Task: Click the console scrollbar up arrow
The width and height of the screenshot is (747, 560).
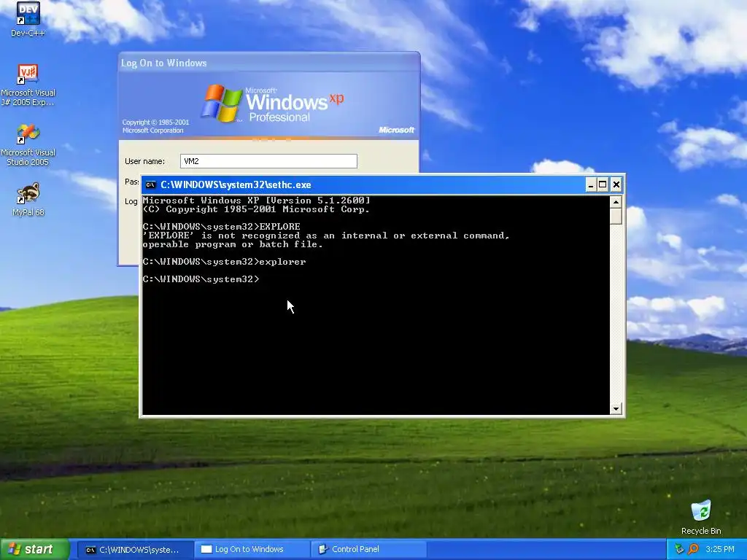Action: tap(616, 202)
